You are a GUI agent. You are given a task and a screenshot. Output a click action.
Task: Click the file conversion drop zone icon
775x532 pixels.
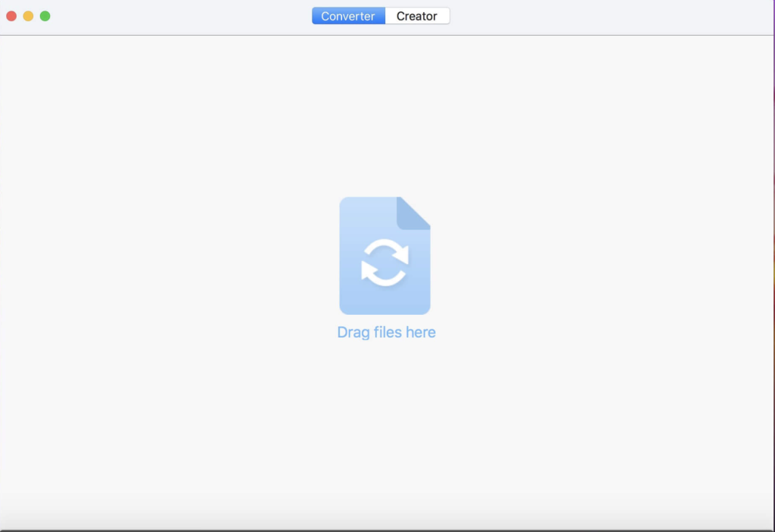pyautogui.click(x=384, y=256)
